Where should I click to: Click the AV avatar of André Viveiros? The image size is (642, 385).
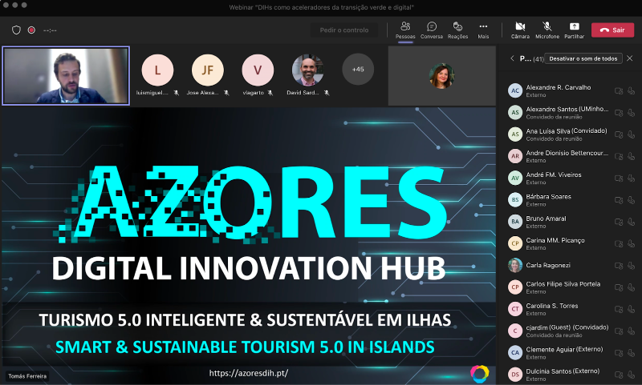point(515,178)
